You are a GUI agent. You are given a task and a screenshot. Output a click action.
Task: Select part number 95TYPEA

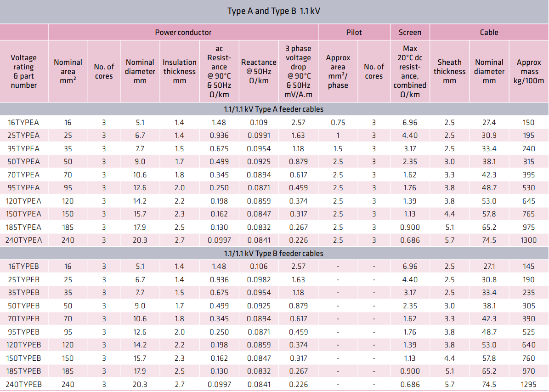coord(23,188)
